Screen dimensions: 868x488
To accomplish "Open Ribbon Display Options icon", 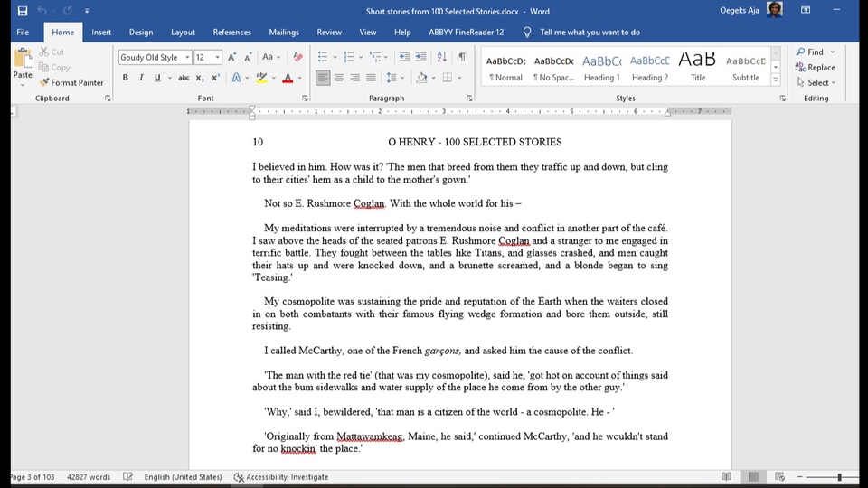I will 806,10.
